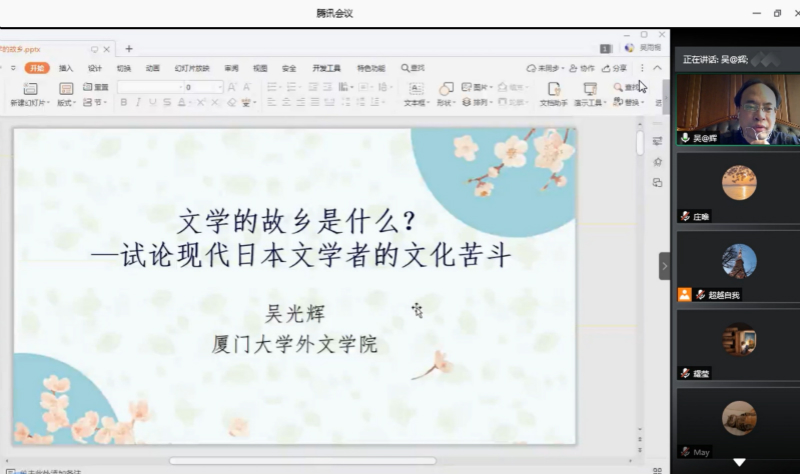Viewport: 800px width, 474px height.
Task: Open 协作 (Collaborate) in the ribbon
Action: pos(582,68)
